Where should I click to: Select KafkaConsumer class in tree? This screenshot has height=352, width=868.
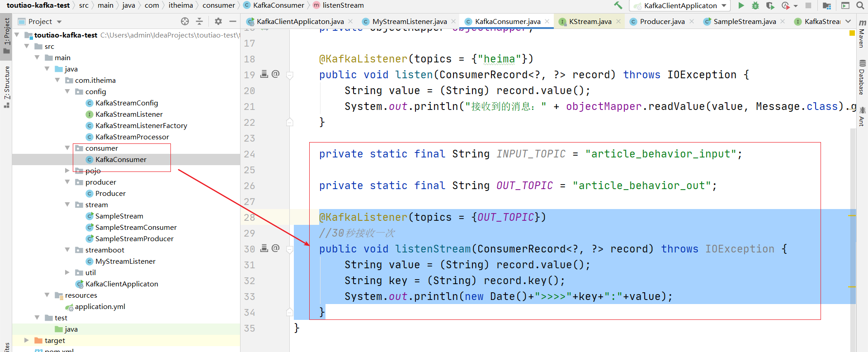pyautogui.click(x=121, y=159)
